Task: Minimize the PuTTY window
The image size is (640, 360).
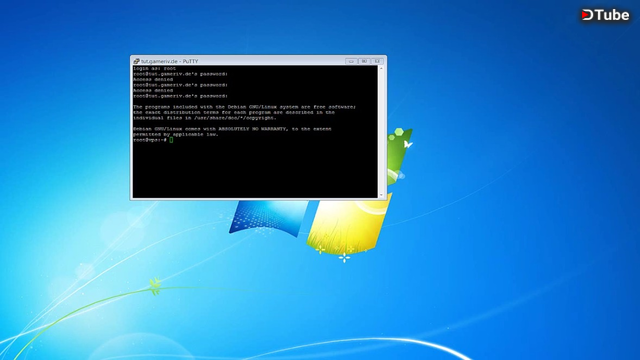Action: pyautogui.click(x=351, y=61)
